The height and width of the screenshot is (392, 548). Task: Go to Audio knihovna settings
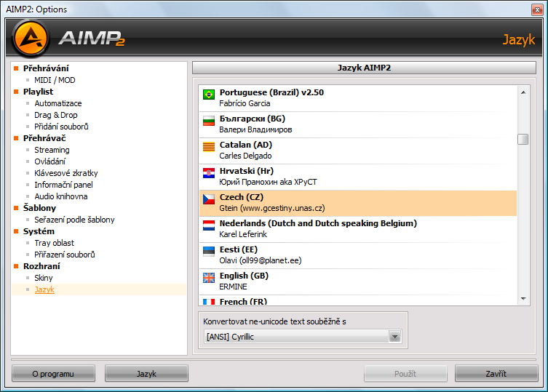tap(61, 196)
